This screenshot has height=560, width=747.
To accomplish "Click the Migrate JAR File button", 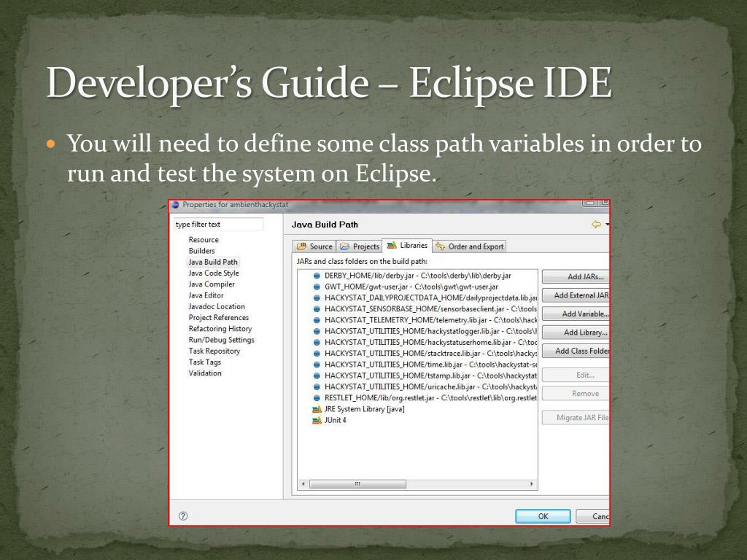I will click(x=576, y=418).
